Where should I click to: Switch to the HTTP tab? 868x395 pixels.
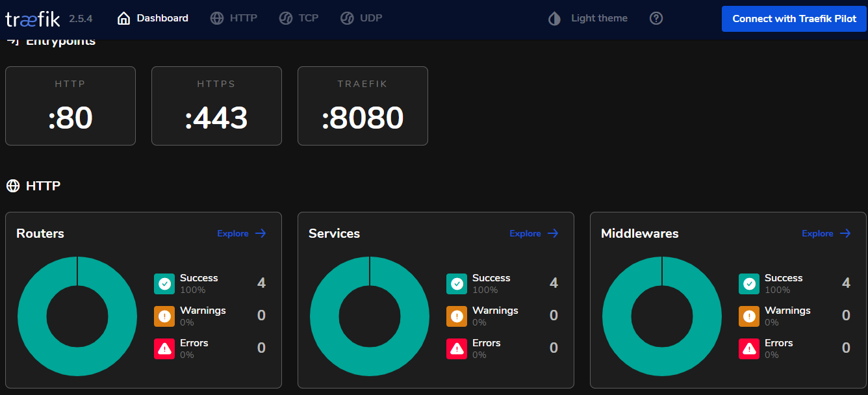pos(234,18)
